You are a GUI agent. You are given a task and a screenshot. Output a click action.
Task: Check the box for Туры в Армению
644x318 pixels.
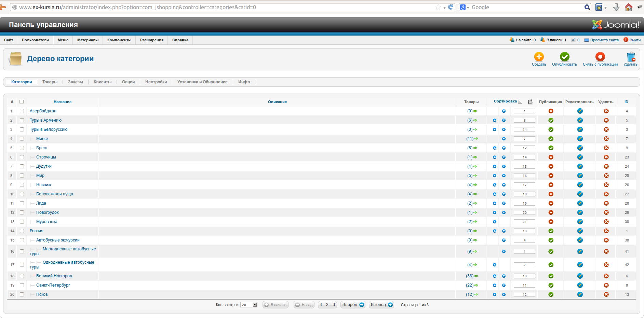click(22, 120)
